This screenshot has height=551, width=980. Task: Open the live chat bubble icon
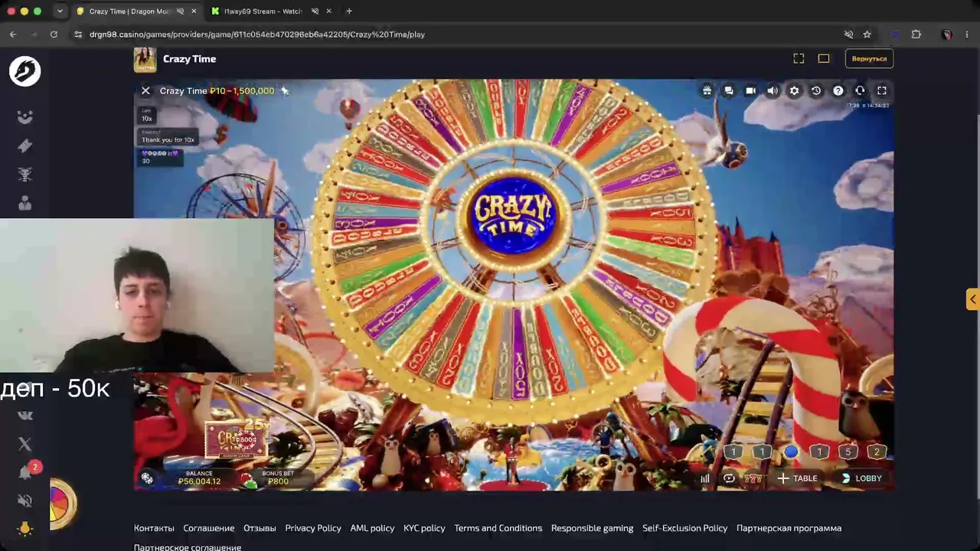pyautogui.click(x=729, y=91)
